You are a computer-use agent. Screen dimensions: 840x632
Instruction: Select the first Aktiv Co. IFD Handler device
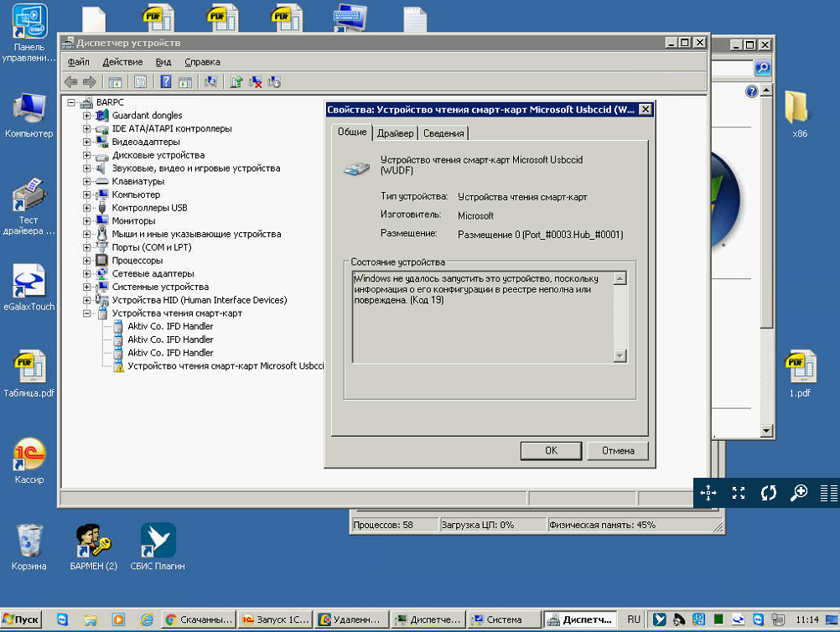pyautogui.click(x=170, y=327)
